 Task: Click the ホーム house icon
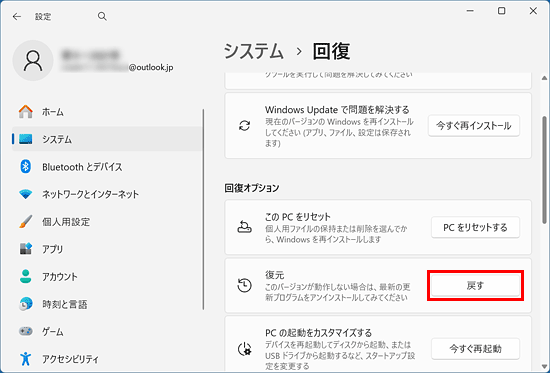[26, 112]
